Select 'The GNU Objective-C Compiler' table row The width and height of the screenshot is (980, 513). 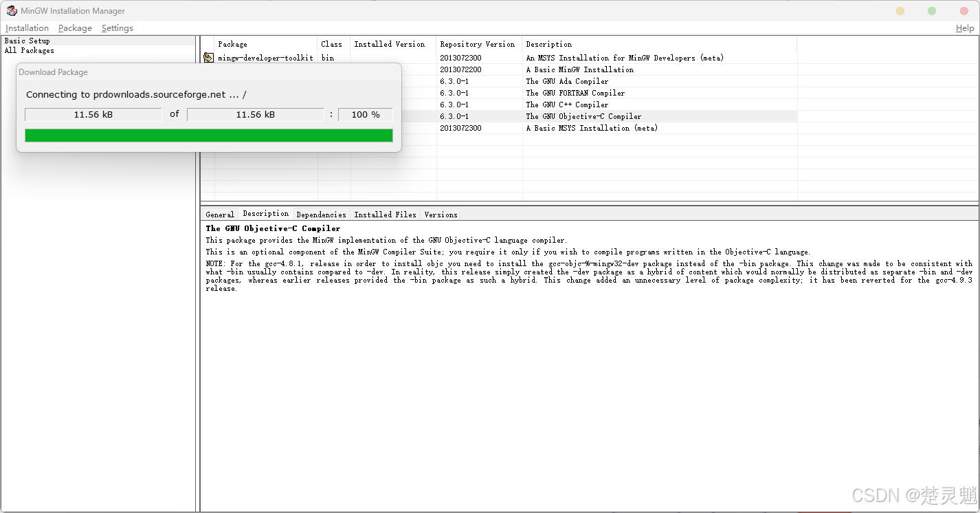tap(583, 117)
